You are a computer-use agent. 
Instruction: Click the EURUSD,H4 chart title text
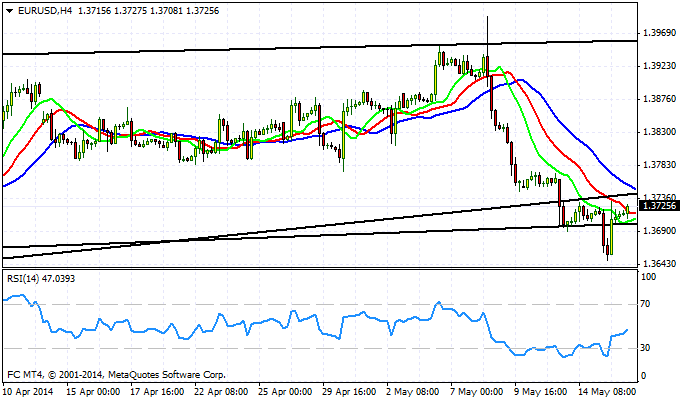click(x=45, y=11)
